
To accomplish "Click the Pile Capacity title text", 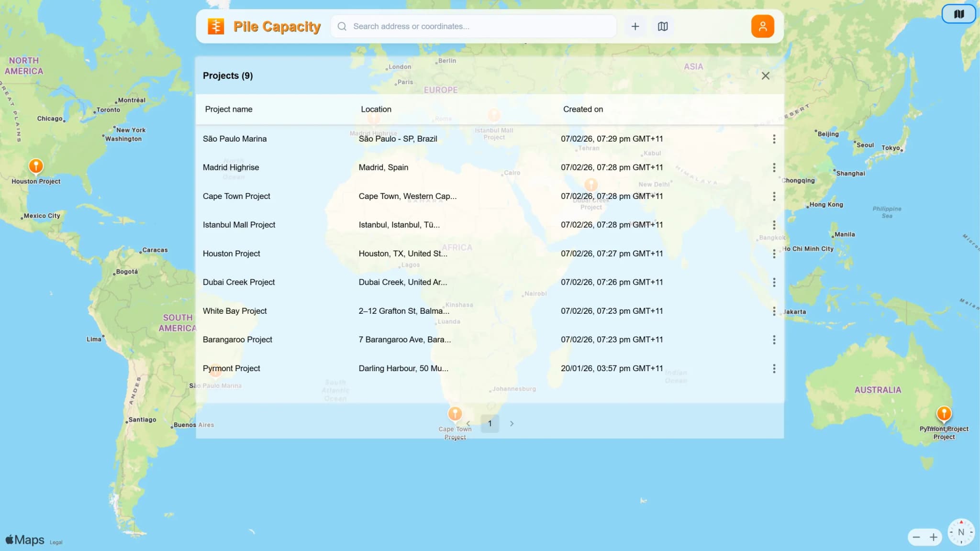I will tap(277, 27).
